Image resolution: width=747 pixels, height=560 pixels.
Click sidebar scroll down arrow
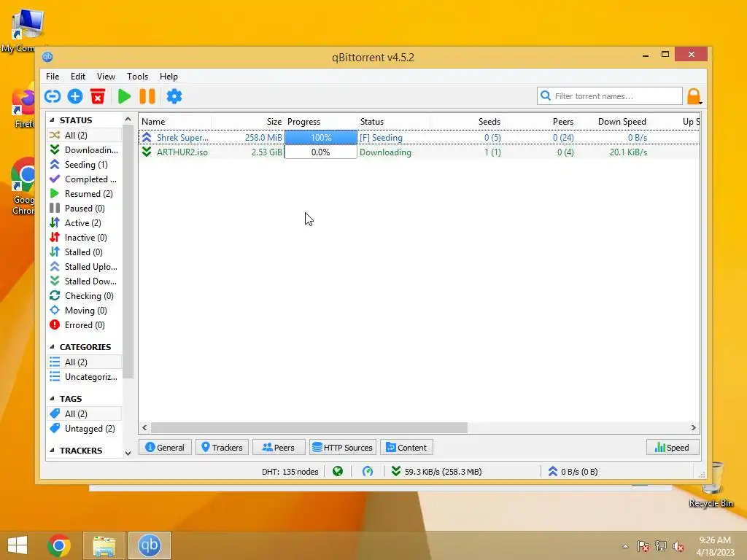128,454
